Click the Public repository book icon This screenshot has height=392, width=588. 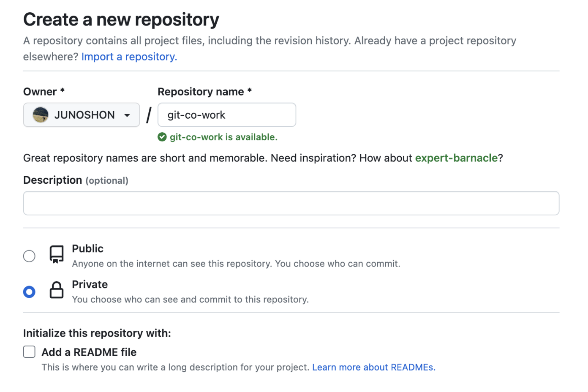click(57, 254)
